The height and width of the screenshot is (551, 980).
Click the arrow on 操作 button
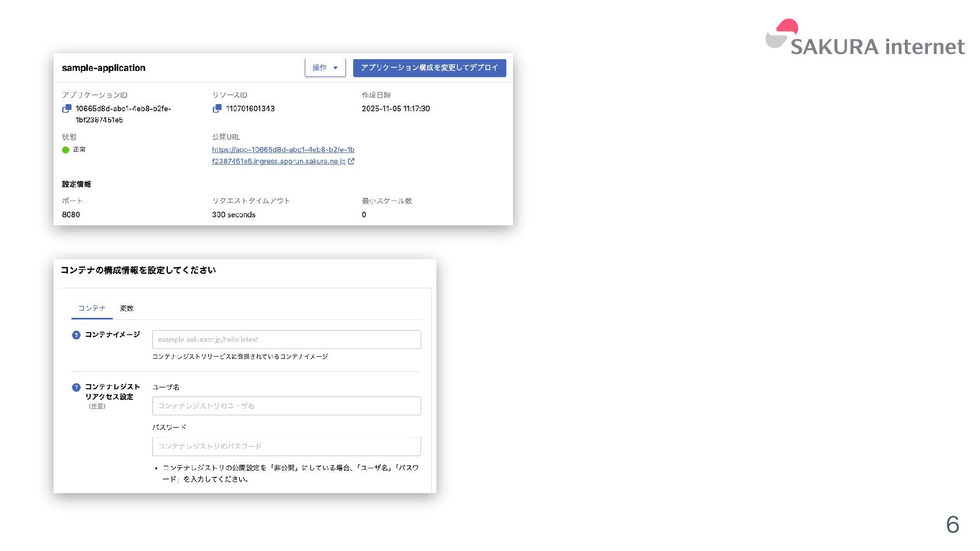point(335,68)
